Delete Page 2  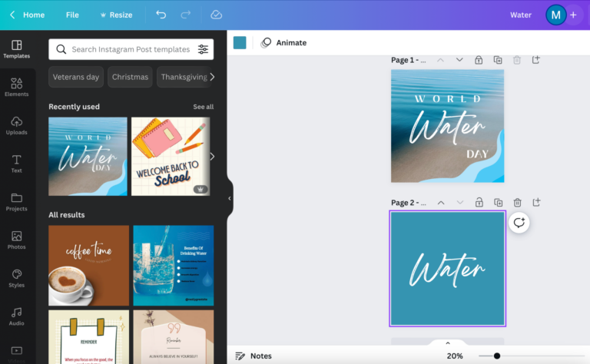point(517,203)
